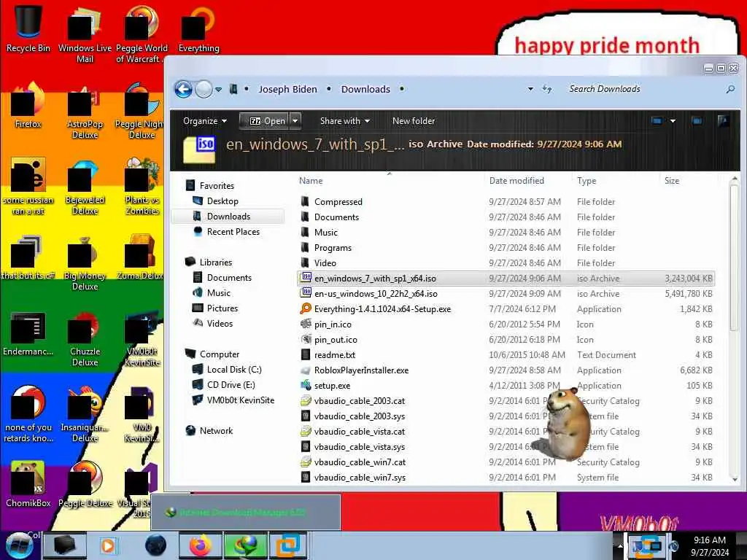Open Desktop under Favorites
Image resolution: width=747 pixels, height=560 pixels.
tap(222, 201)
